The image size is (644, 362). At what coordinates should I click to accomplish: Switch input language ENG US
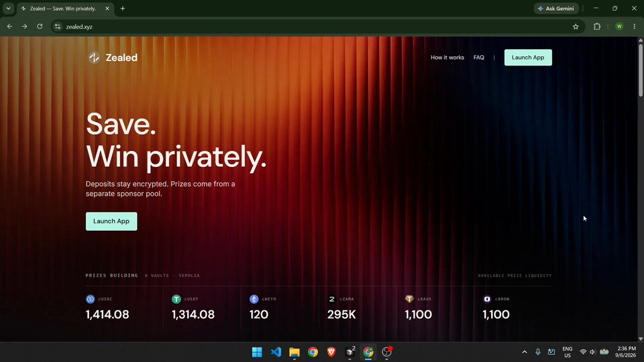[x=567, y=352]
